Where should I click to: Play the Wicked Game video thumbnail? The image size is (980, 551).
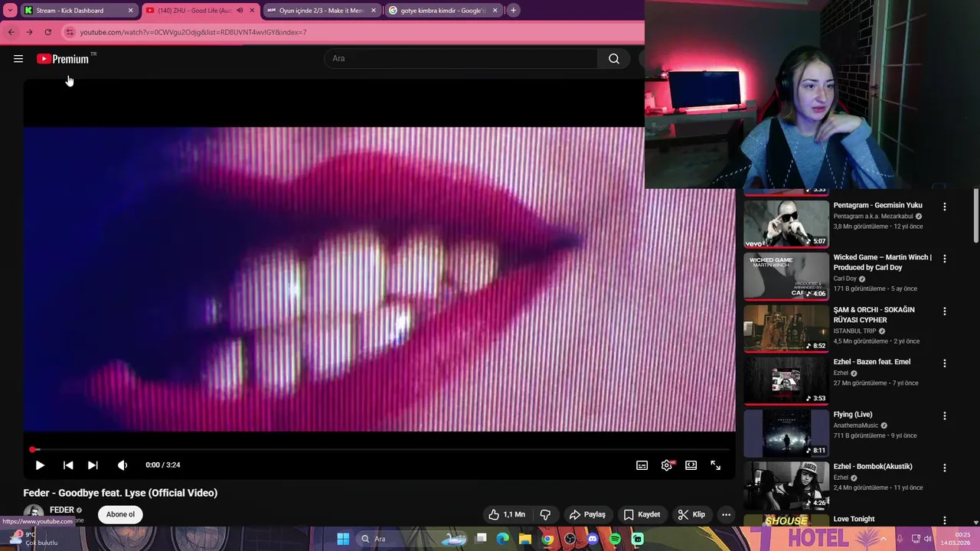786,275
